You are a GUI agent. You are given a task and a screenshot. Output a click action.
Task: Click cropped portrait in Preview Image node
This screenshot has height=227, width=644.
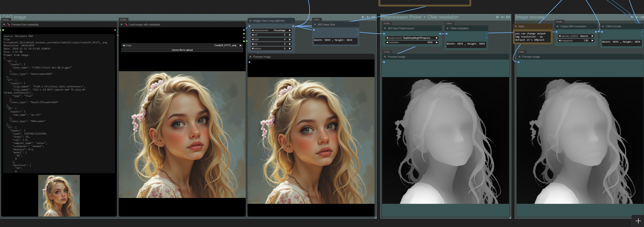[311, 140]
